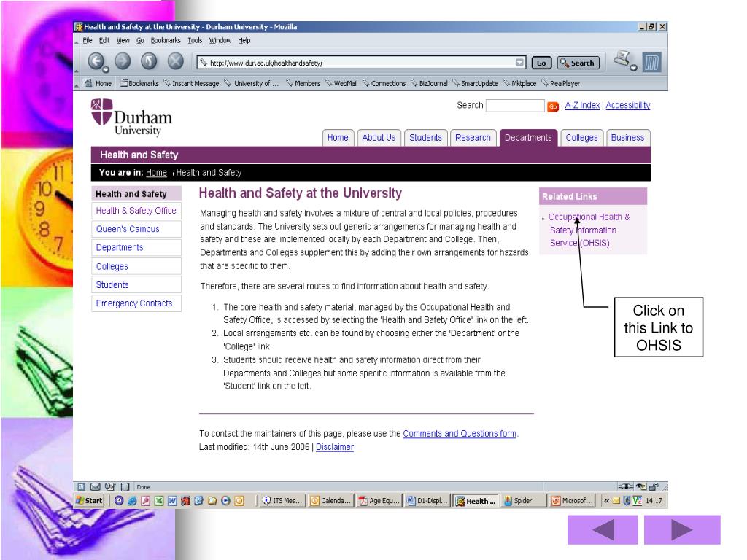Select the Students site tab
This screenshot has width=747, height=560.
click(425, 138)
